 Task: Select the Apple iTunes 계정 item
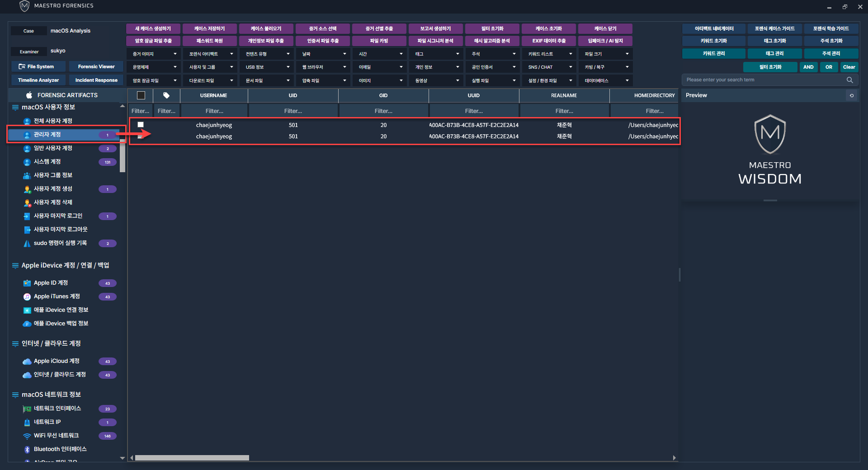tap(57, 296)
